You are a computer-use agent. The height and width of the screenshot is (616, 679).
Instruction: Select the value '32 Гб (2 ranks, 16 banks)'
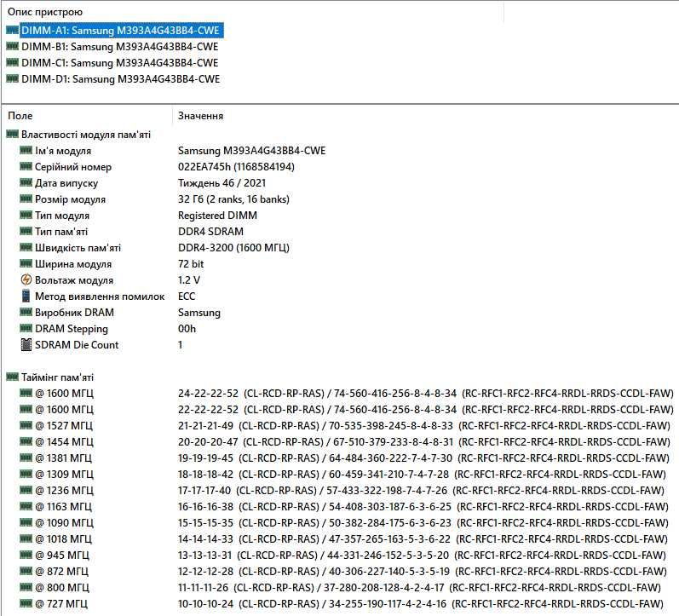[x=233, y=199]
